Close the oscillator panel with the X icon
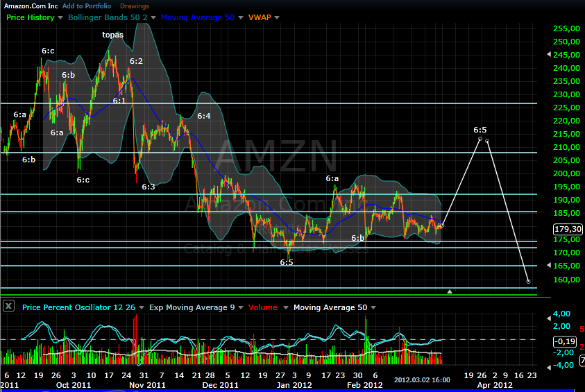 coord(8,306)
